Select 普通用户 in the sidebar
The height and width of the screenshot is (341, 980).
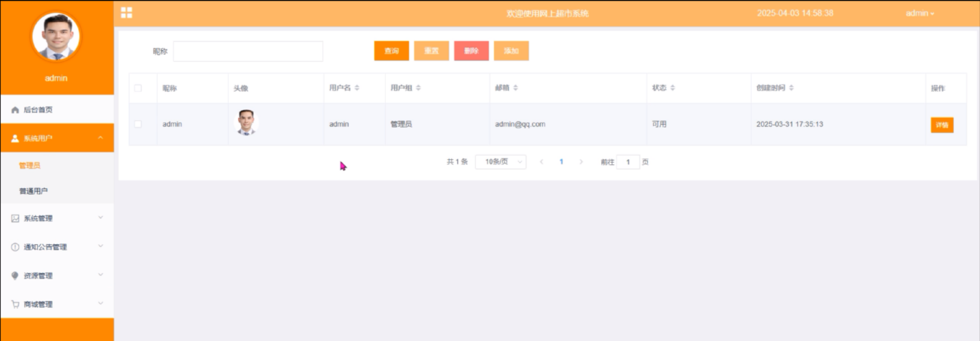pos(34,191)
